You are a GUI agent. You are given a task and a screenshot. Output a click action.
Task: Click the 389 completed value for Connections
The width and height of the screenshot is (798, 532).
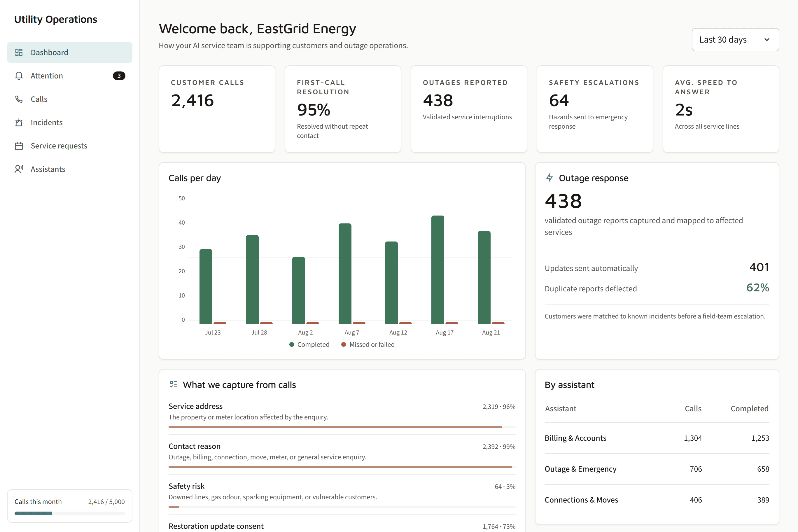click(763, 500)
